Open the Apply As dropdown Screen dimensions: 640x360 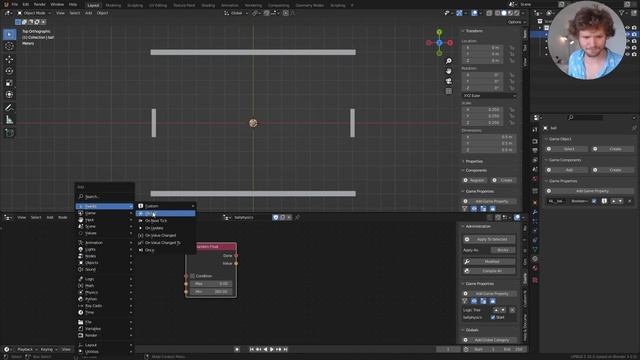[503, 250]
